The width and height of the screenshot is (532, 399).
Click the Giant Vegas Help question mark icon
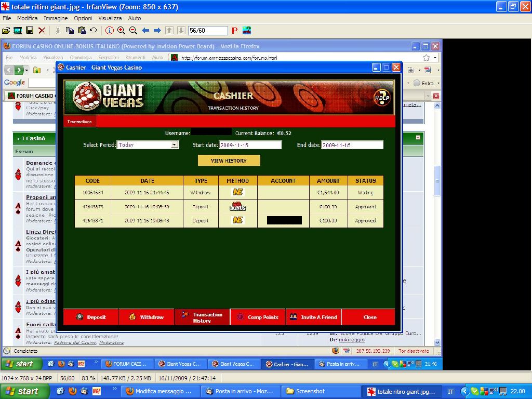[382, 97]
